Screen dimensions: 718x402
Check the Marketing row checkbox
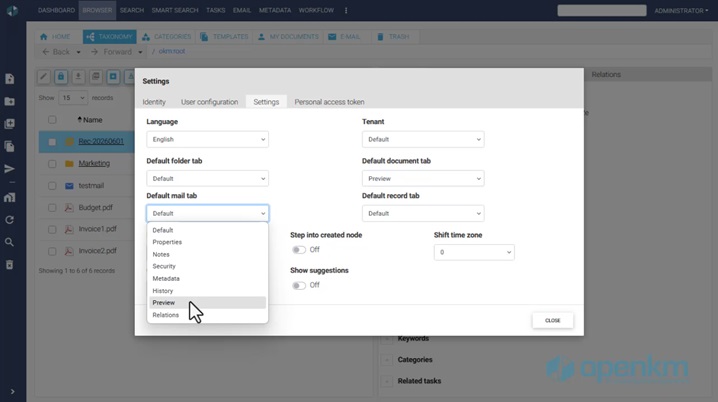pyautogui.click(x=52, y=163)
